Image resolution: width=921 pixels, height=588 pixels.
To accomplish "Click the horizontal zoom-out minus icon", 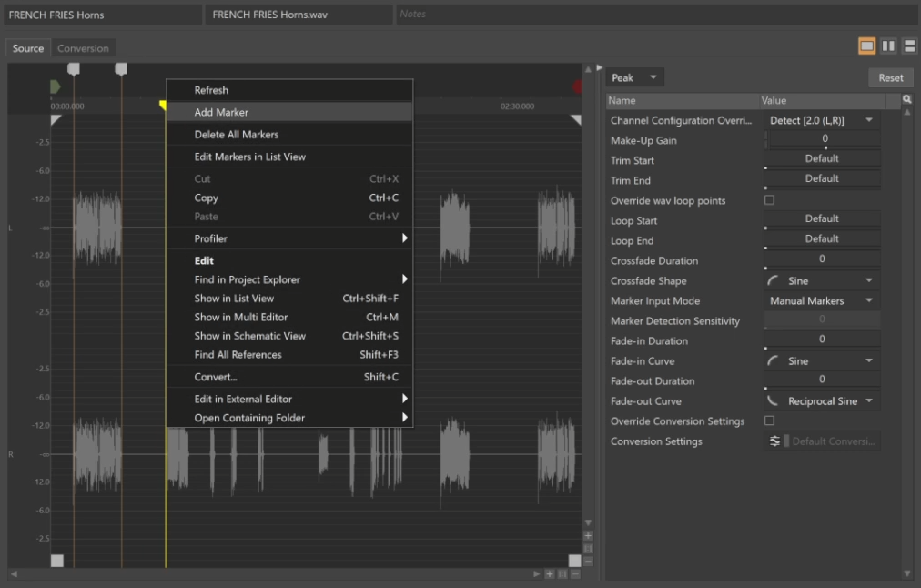I will click(x=575, y=574).
